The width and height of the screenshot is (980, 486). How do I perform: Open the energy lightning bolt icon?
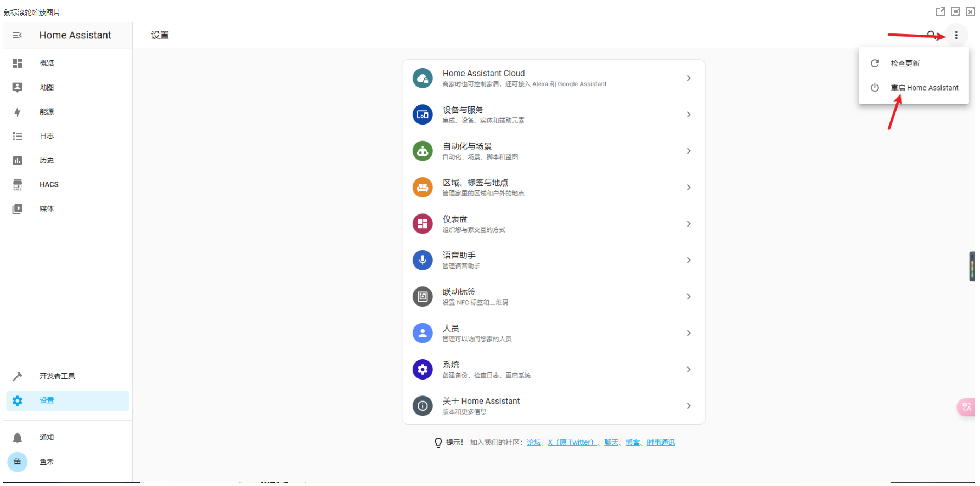pyautogui.click(x=18, y=112)
